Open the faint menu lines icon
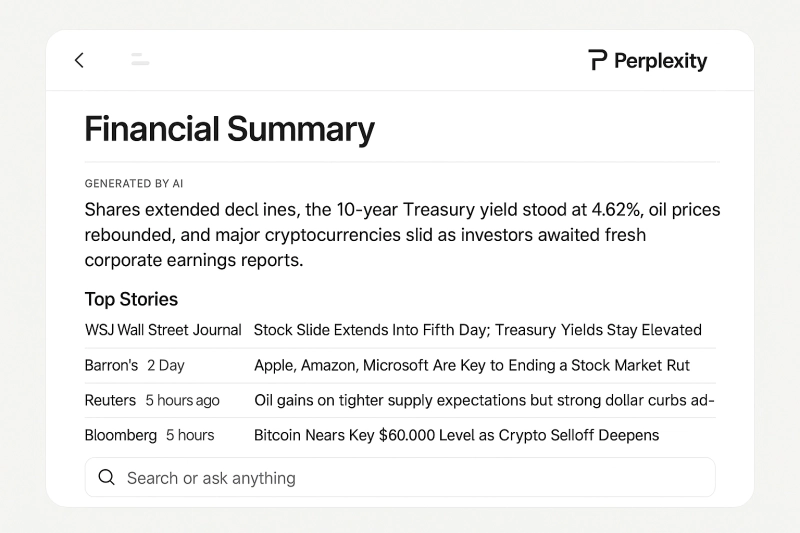Viewport: 800px width, 533px height. [x=140, y=60]
